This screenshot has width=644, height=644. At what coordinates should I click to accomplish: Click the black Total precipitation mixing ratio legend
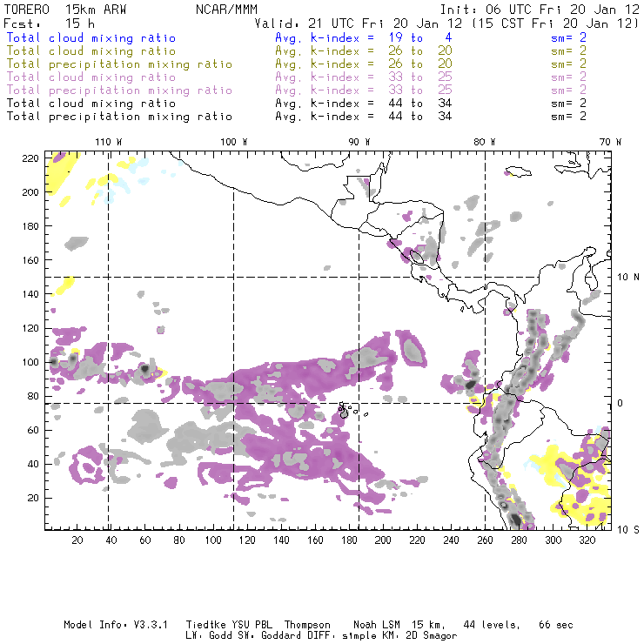[x=119, y=117]
